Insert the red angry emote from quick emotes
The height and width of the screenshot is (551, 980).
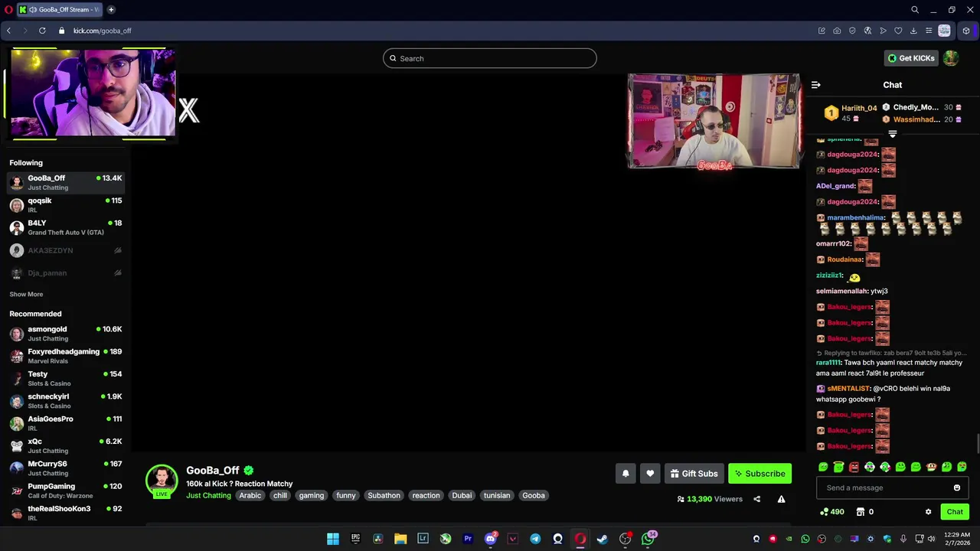(x=854, y=467)
